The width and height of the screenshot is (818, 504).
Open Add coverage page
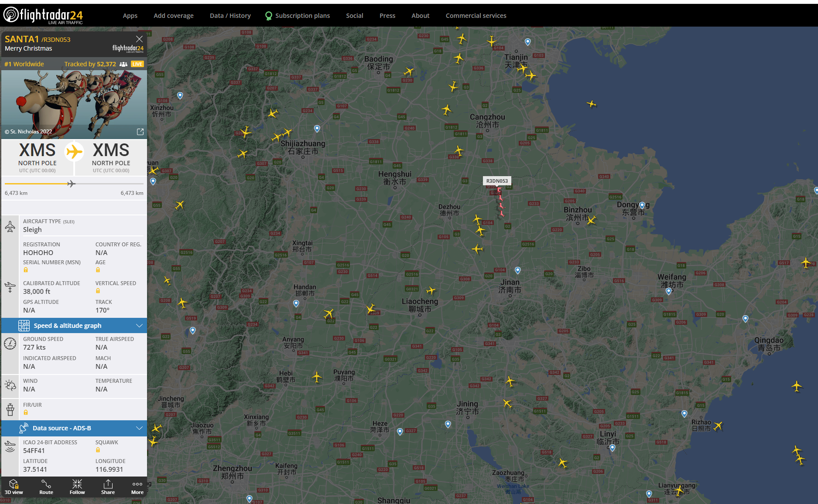174,16
